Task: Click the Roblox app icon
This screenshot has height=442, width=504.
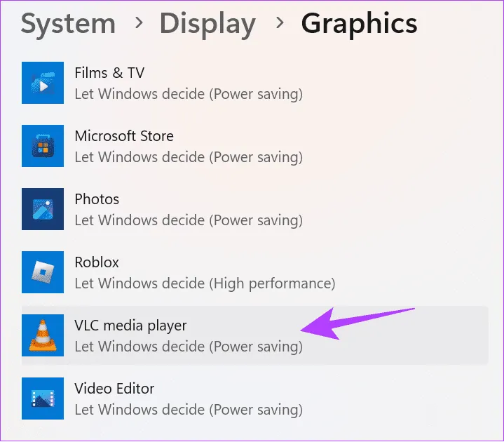Action: [43, 272]
